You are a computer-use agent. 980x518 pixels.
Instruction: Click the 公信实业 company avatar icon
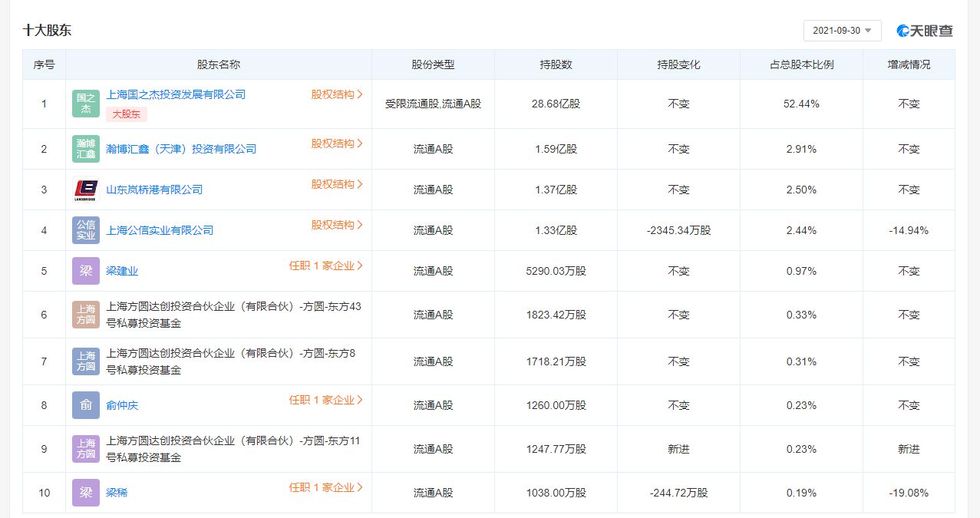[86, 230]
